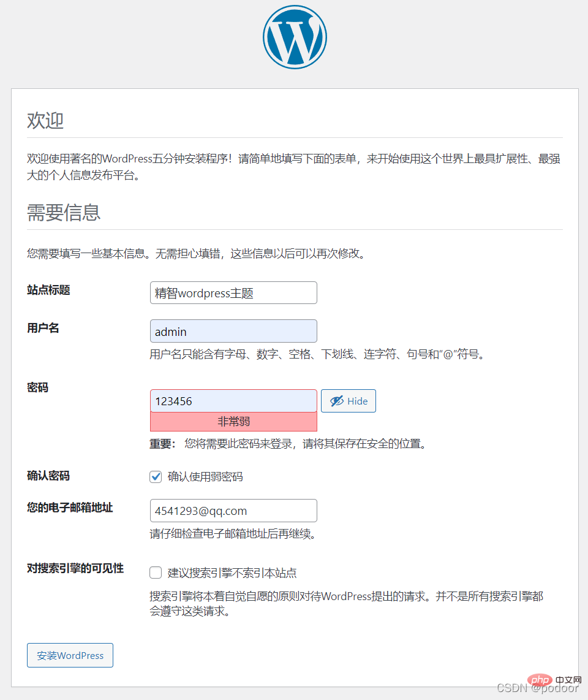This screenshot has width=588, height=700.
Task: Click the CSDN @podoor watermark text
Action: [537, 688]
